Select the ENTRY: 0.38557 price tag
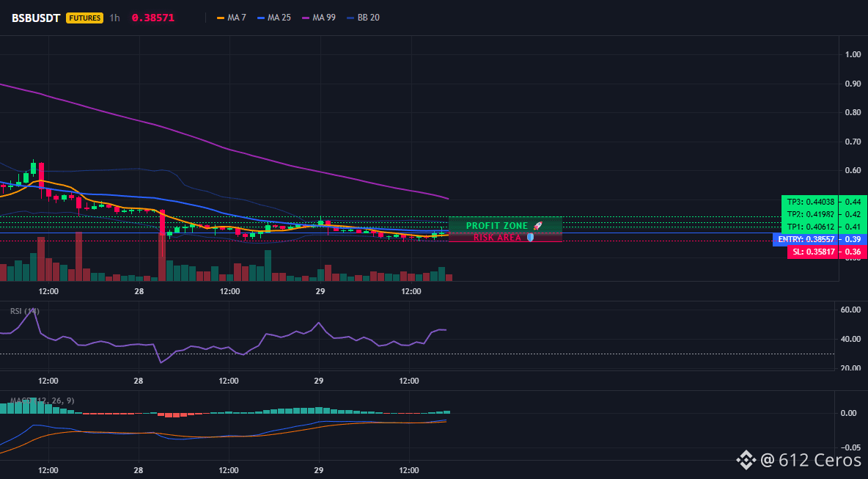This screenshot has width=868, height=479. click(806, 240)
